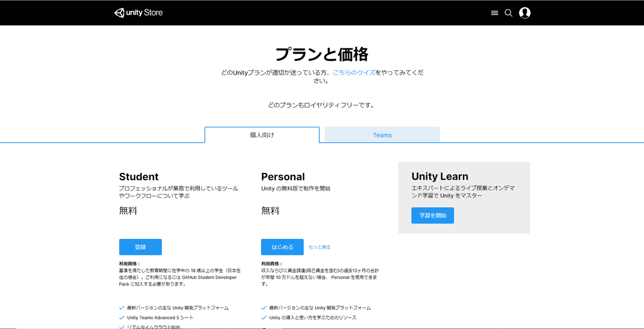Screen dimensions: 644x329
Task: Click the 無料 price under Student
Action: pyautogui.click(x=128, y=211)
